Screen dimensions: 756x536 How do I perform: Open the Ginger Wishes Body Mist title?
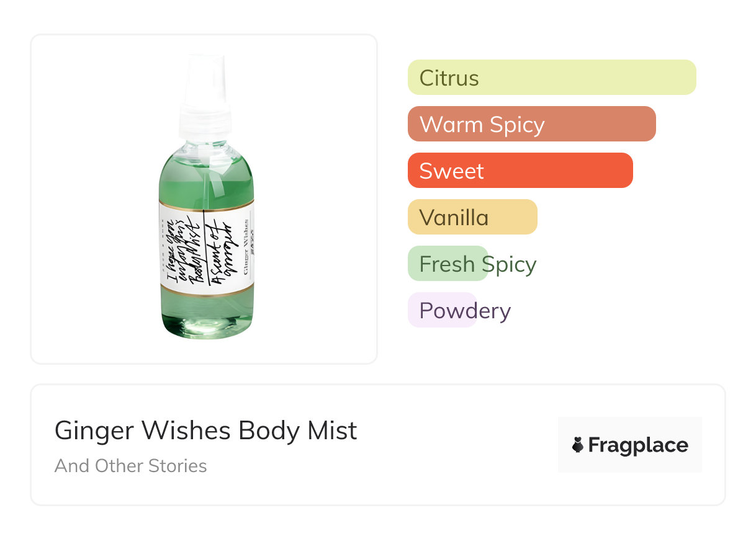(x=205, y=431)
